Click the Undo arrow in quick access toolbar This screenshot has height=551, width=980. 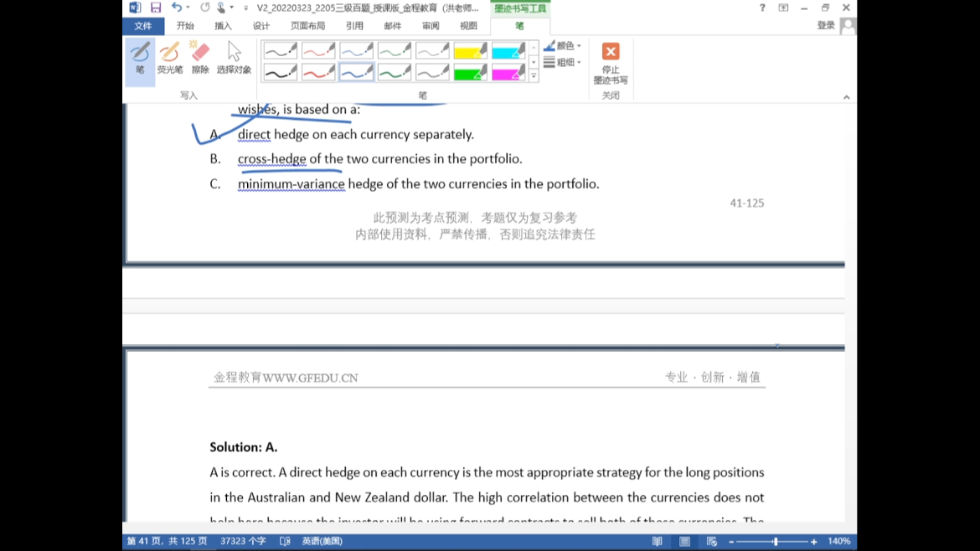[x=176, y=8]
